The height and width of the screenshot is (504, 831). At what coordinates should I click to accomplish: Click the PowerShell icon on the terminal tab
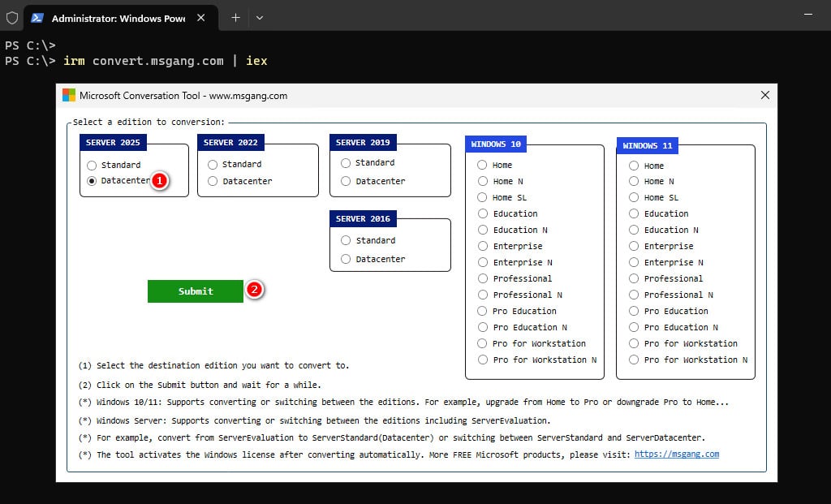point(37,18)
